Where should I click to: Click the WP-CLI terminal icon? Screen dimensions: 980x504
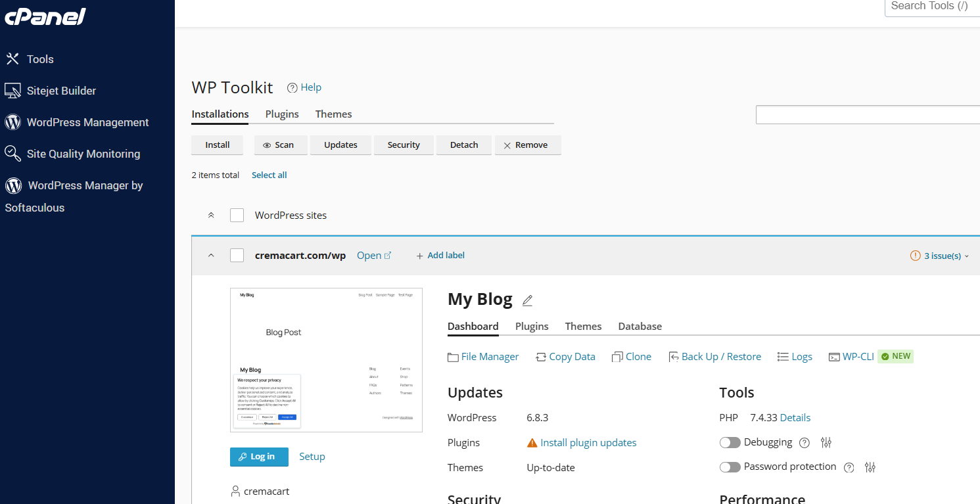pyautogui.click(x=834, y=357)
